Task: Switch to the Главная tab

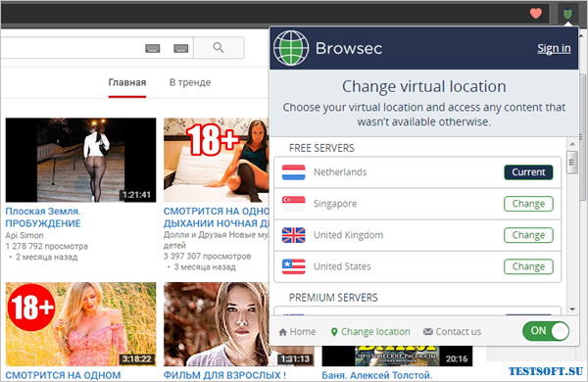Action: 127,83
